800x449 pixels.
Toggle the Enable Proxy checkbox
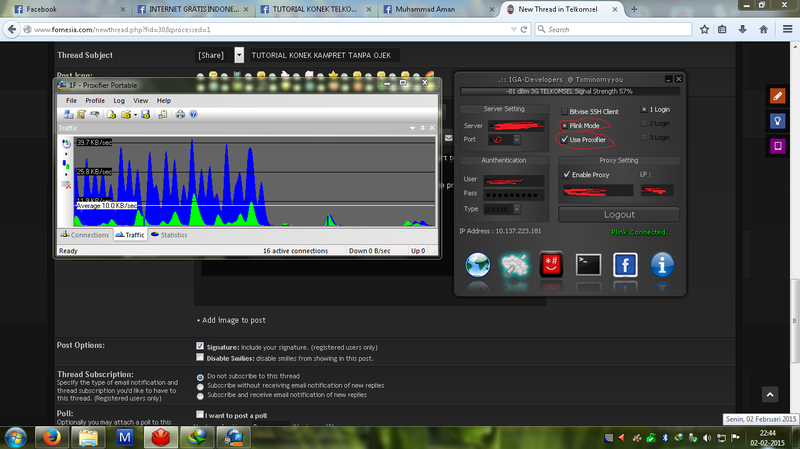[566, 174]
